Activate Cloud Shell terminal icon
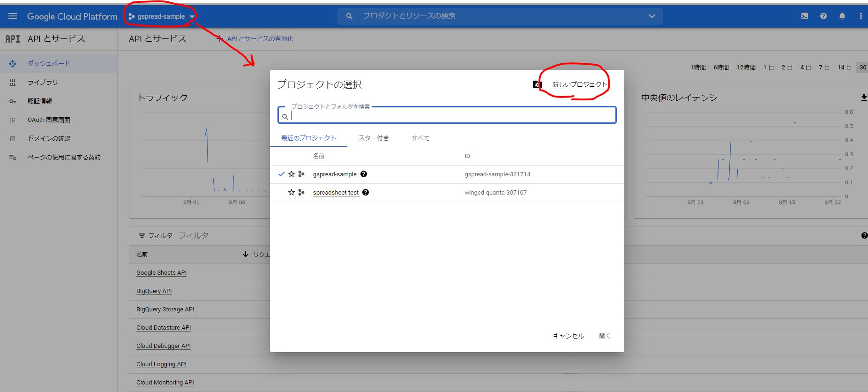 coord(804,16)
